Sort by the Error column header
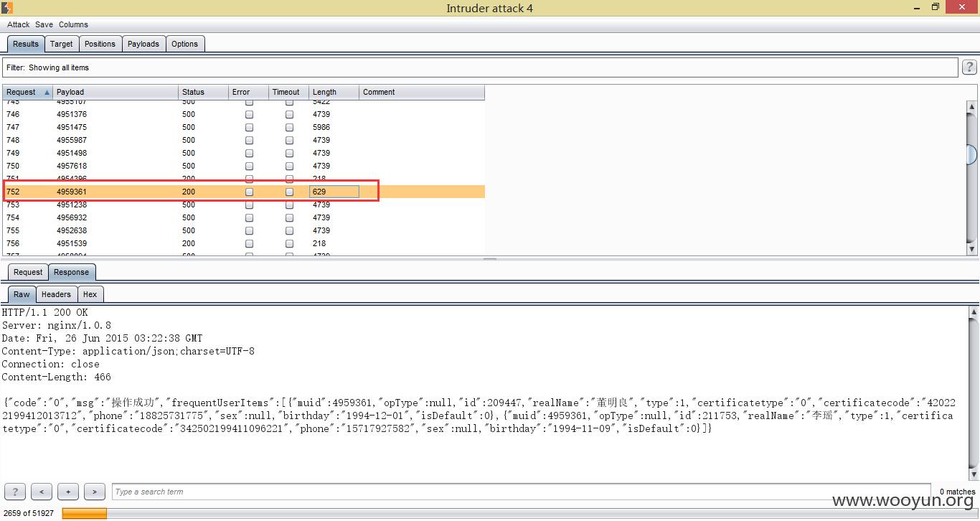This screenshot has height=521, width=980. (x=248, y=92)
